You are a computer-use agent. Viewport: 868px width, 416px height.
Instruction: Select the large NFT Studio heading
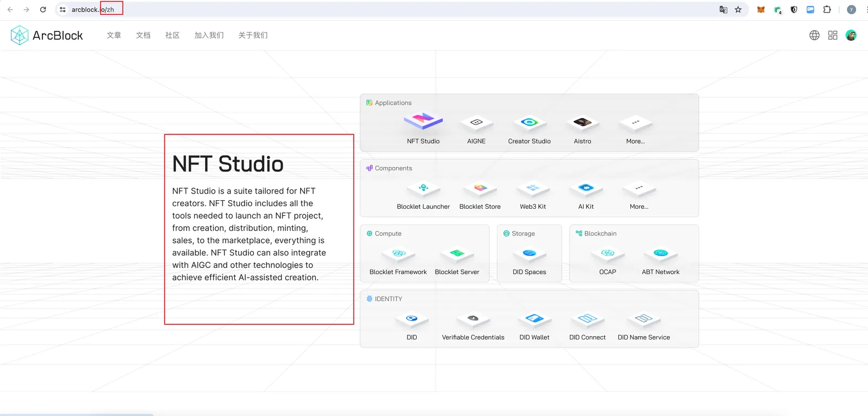[228, 164]
